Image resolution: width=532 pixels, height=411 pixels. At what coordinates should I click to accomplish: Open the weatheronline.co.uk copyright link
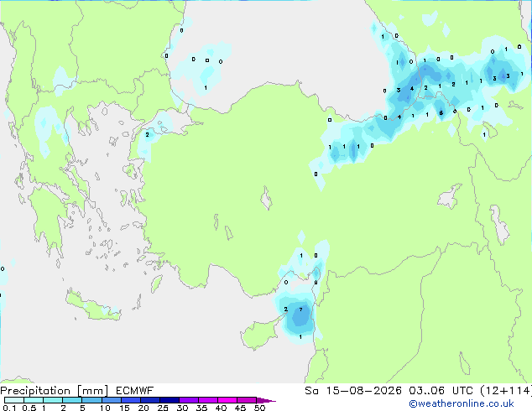(462, 403)
